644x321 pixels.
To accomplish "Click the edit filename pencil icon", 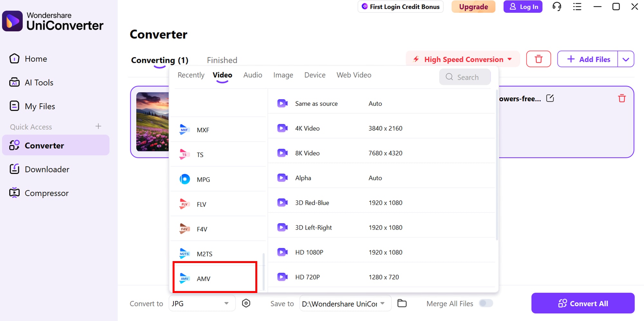I will click(x=550, y=98).
